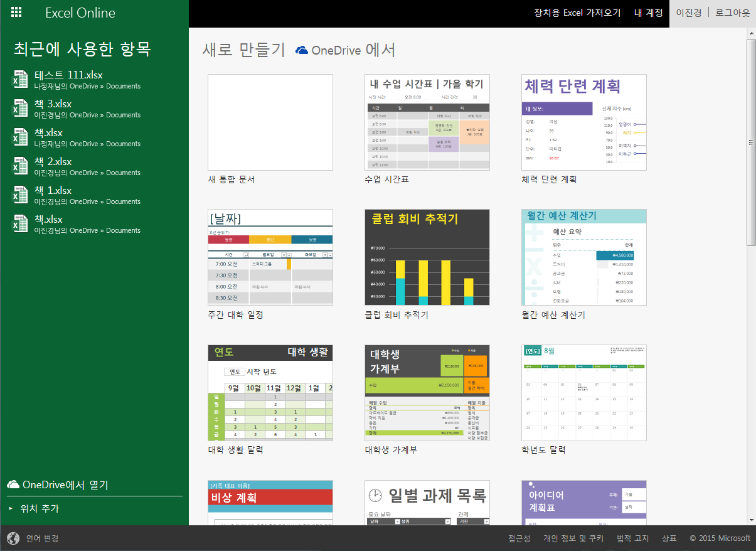
Task: Open the 상표 footer link
Action: (x=669, y=538)
